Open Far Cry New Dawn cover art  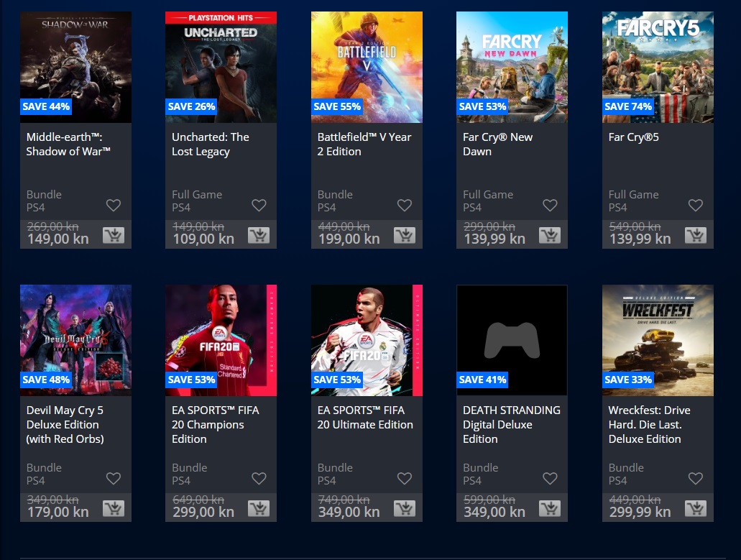pos(512,67)
